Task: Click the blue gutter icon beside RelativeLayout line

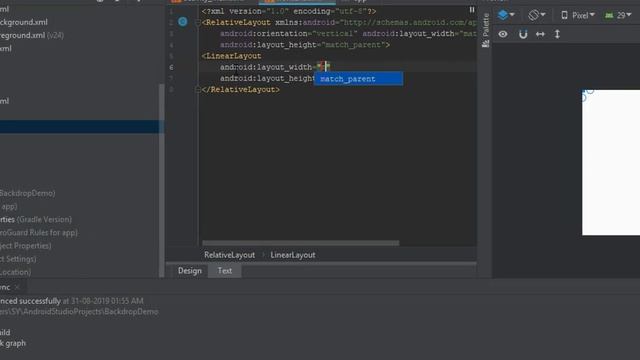Action: [182, 22]
